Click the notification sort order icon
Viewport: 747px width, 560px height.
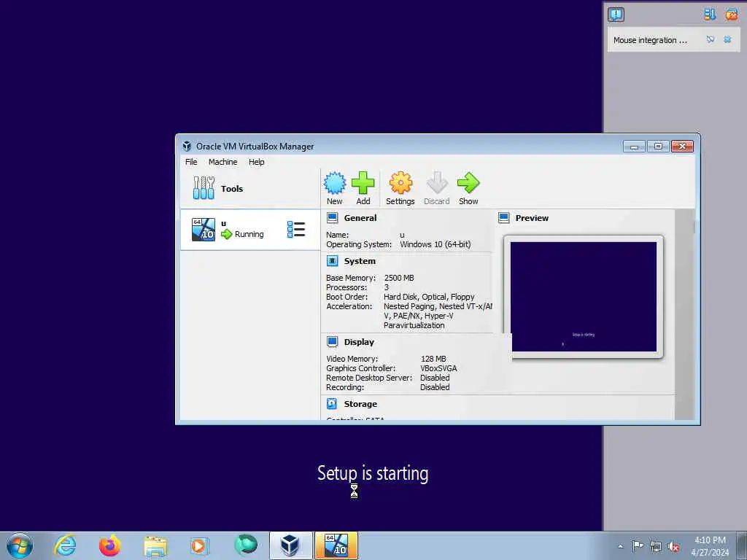coord(709,15)
